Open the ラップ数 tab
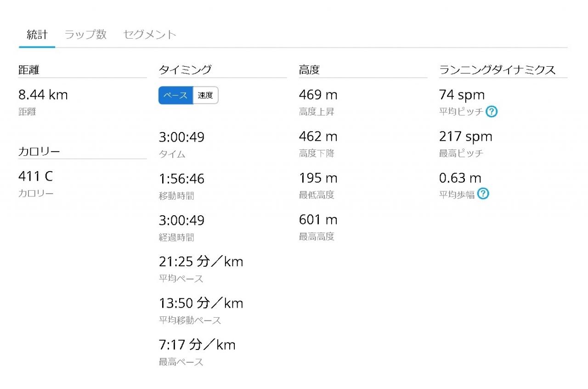 pos(85,34)
